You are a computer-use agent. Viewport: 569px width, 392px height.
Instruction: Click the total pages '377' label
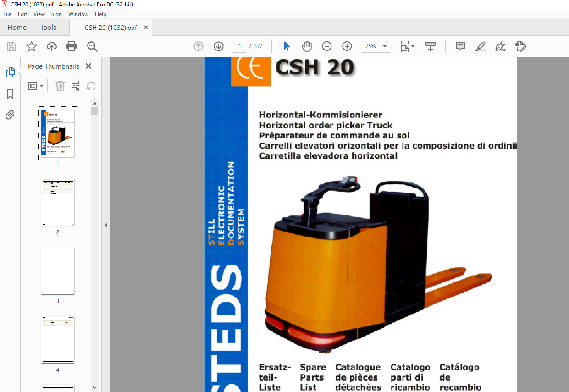pyautogui.click(x=258, y=46)
